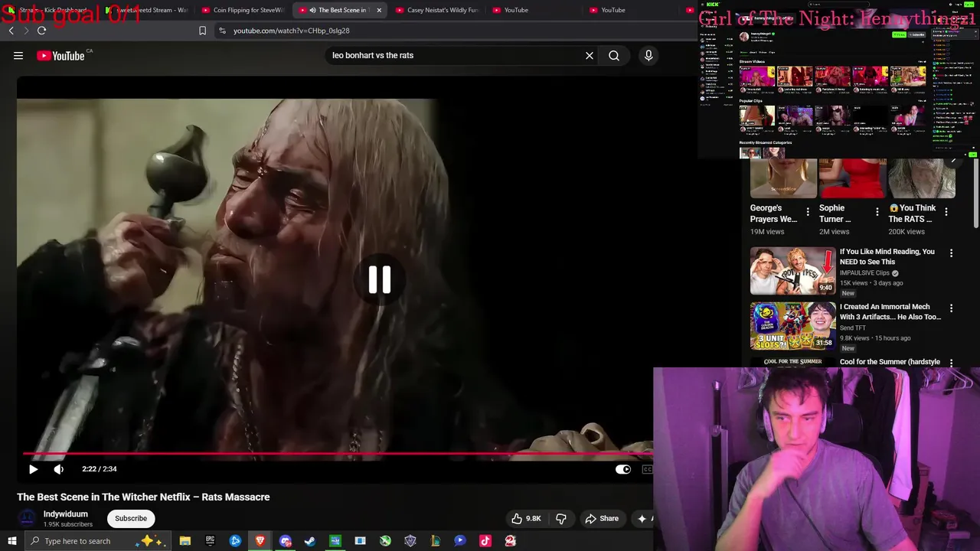
Task: Go back to previous page
Action: 11,31
